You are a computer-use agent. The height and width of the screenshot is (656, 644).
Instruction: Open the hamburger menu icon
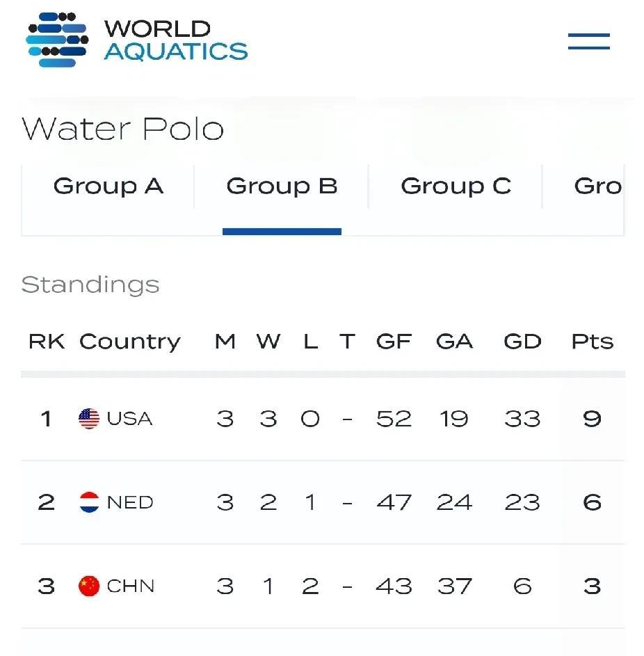click(x=588, y=42)
